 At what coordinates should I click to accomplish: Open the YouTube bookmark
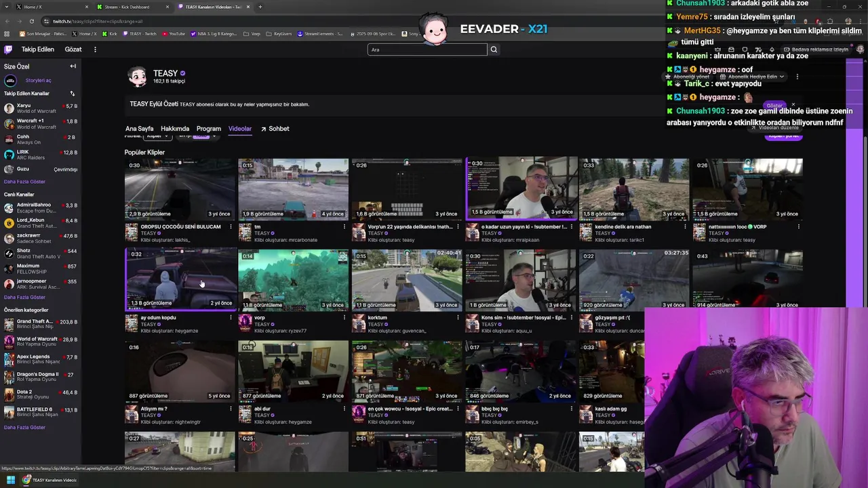(x=174, y=33)
